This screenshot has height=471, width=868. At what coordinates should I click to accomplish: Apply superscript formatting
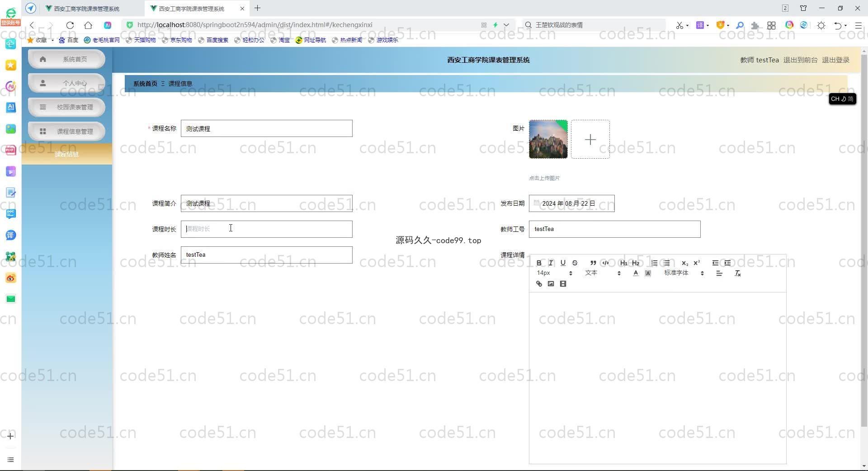697,263
